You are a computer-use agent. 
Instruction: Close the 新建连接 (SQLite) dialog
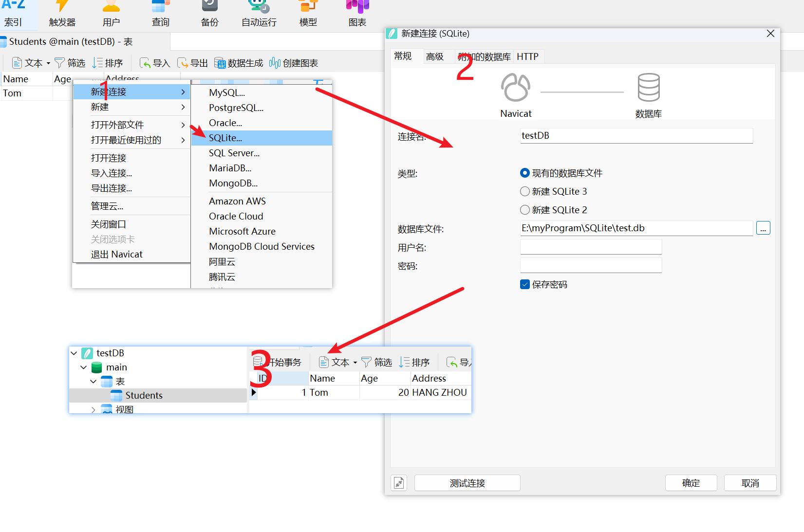point(770,34)
